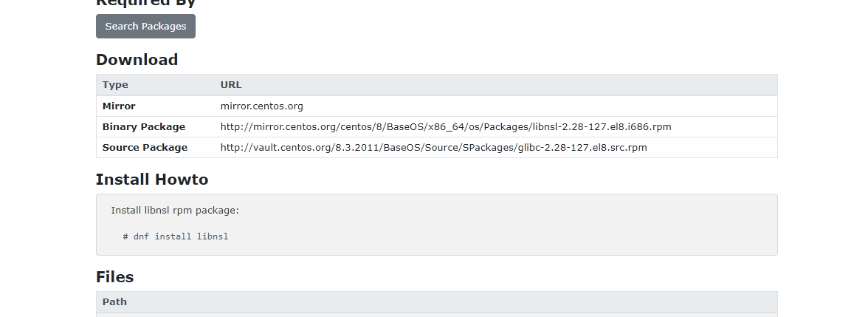Open the mirror.centos.org mirror link
Screen dimensions: 868x317
tap(262, 106)
